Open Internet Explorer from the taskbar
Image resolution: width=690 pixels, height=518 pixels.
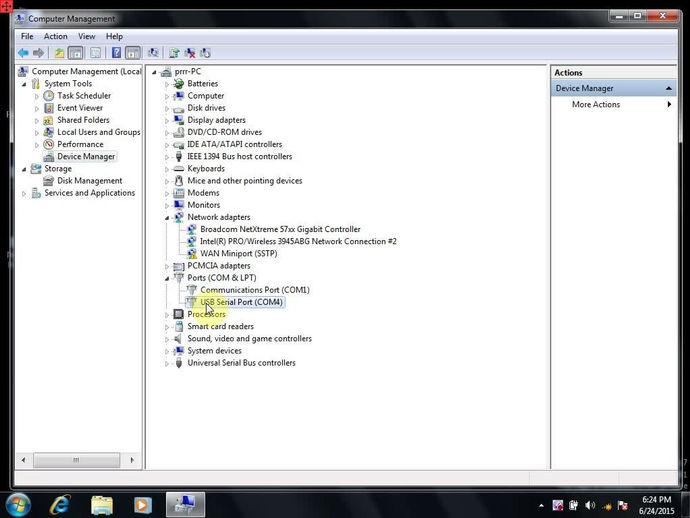click(x=60, y=504)
